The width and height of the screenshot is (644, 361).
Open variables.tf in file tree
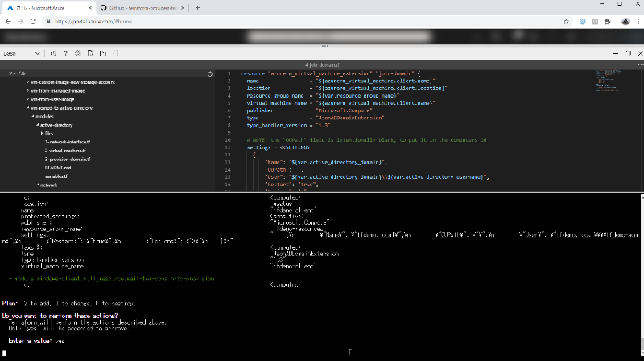(56, 176)
